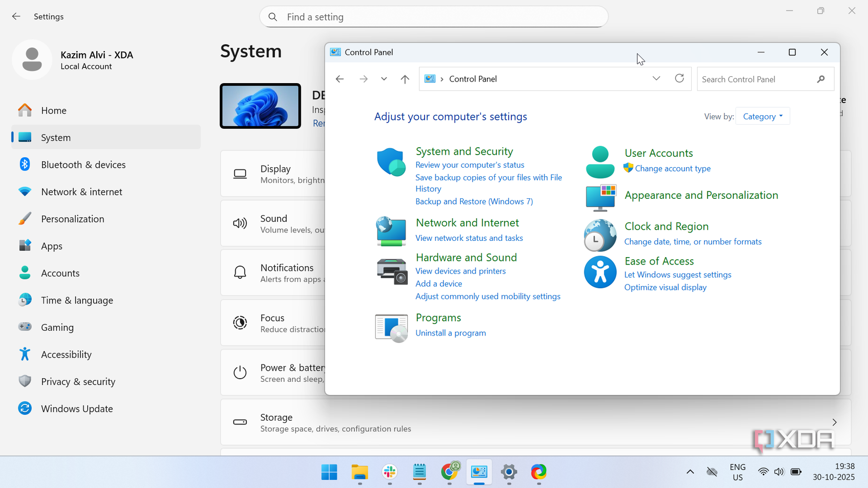
Task: Open the Hardware and Sound printer icon
Action: pos(392,271)
